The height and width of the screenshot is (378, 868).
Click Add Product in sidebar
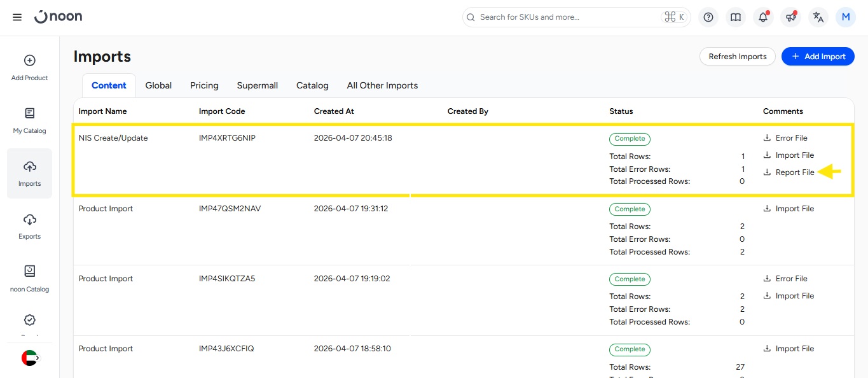[30, 67]
